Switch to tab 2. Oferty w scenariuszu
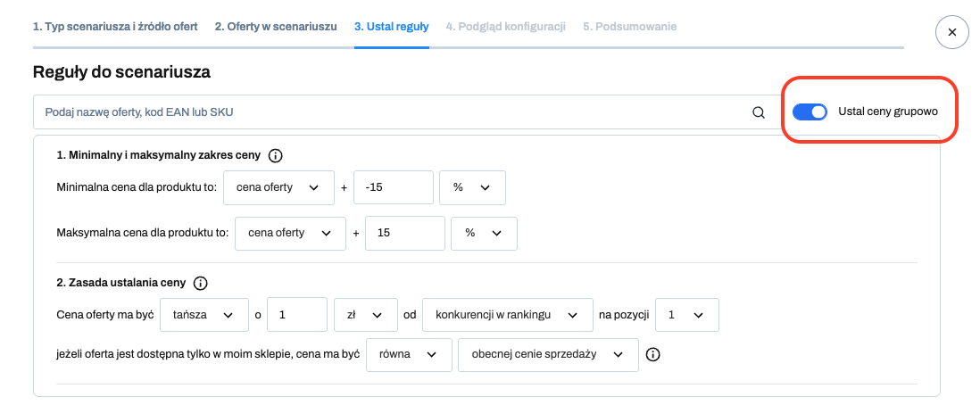The image size is (980, 405). click(276, 27)
